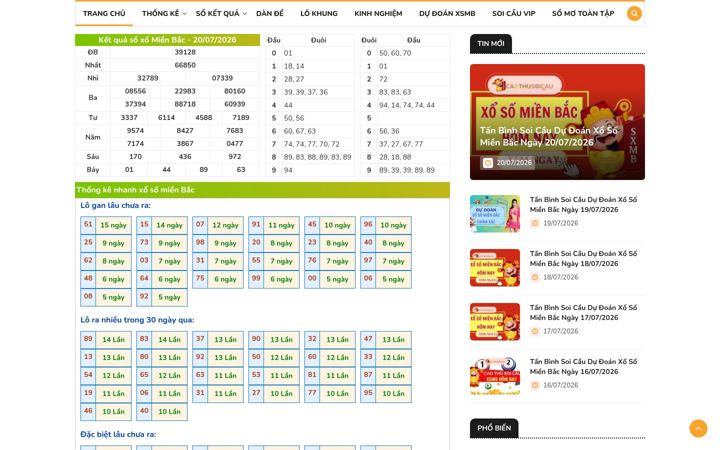720x450 pixels.
Task: Click fourth prize number 4588
Action: pos(203,118)
